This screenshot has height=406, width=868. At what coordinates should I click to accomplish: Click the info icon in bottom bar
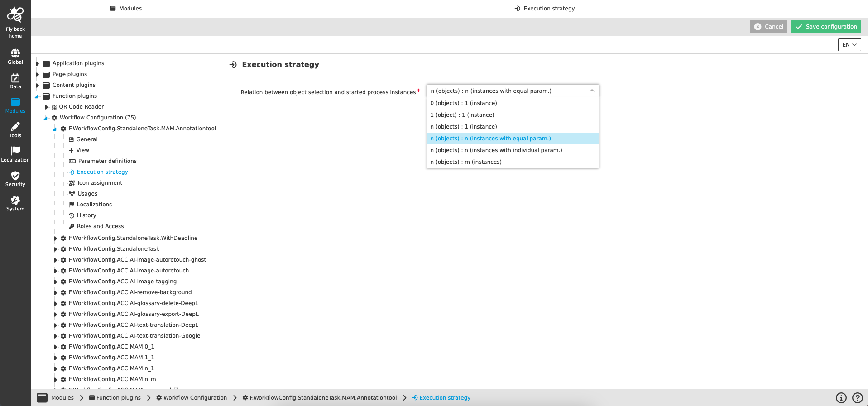(841, 398)
